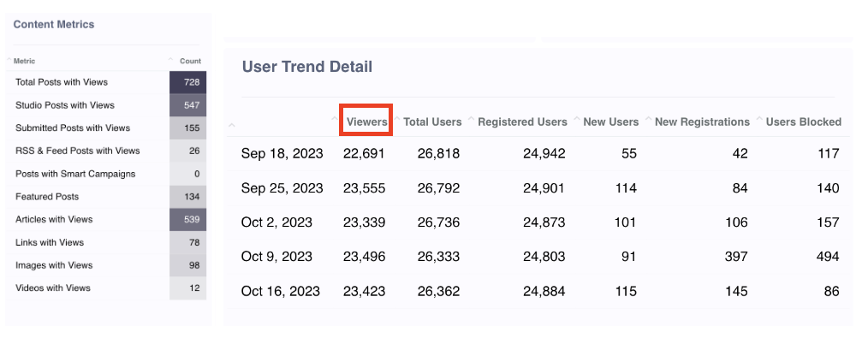Screen dimensions: 868x344
Task: Sort by Total Users column header
Action: 432,122
